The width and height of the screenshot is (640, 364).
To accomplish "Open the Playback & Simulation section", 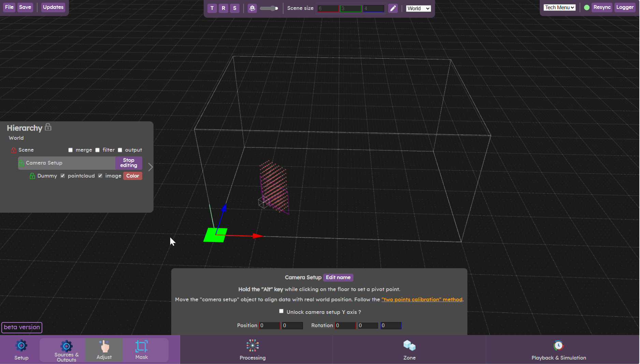I will [559, 350].
